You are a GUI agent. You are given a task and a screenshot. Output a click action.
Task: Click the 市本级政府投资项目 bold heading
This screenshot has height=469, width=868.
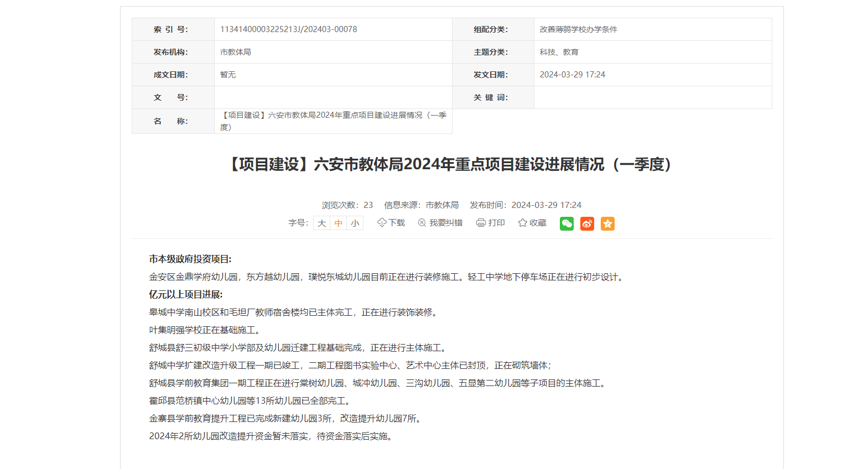[190, 259]
